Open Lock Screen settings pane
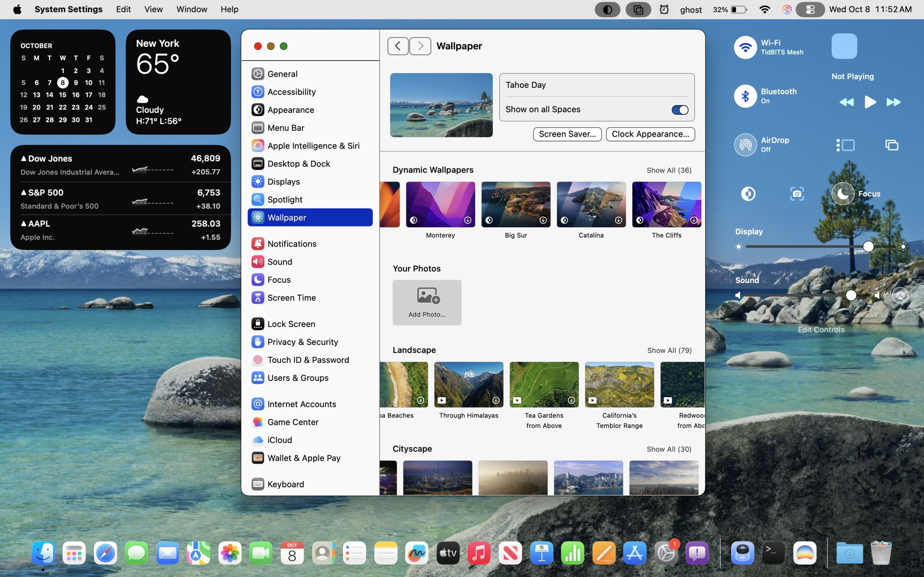 click(291, 324)
